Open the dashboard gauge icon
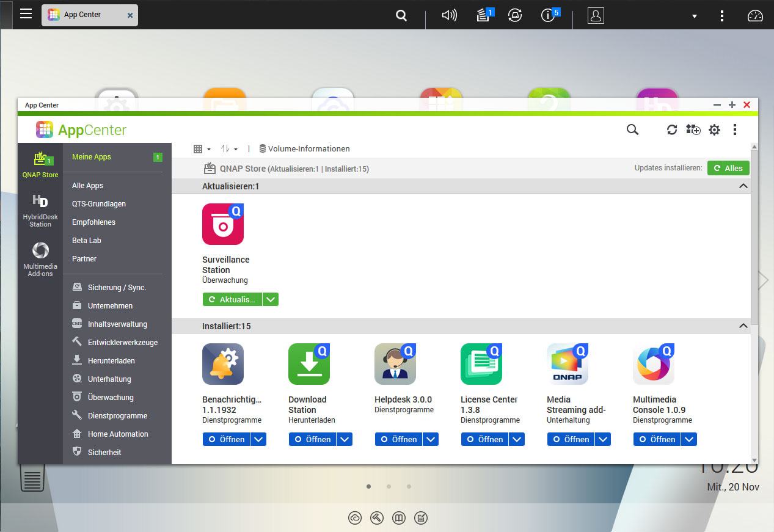The height and width of the screenshot is (532, 774). (756, 16)
